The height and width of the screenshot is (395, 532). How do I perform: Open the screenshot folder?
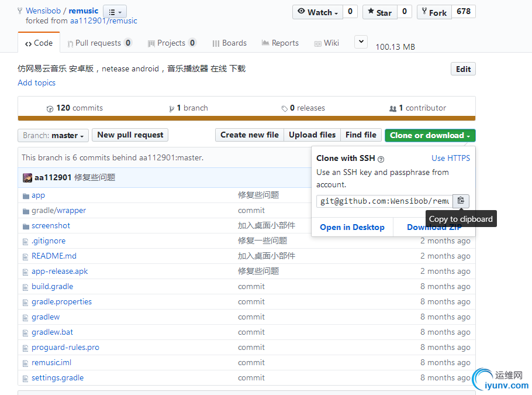(x=51, y=226)
